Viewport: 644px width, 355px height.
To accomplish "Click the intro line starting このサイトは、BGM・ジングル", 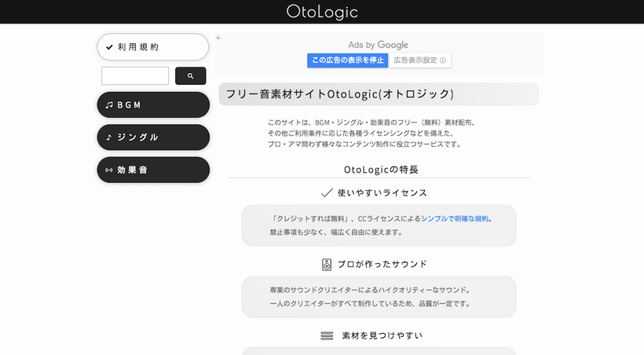I will 372,123.
